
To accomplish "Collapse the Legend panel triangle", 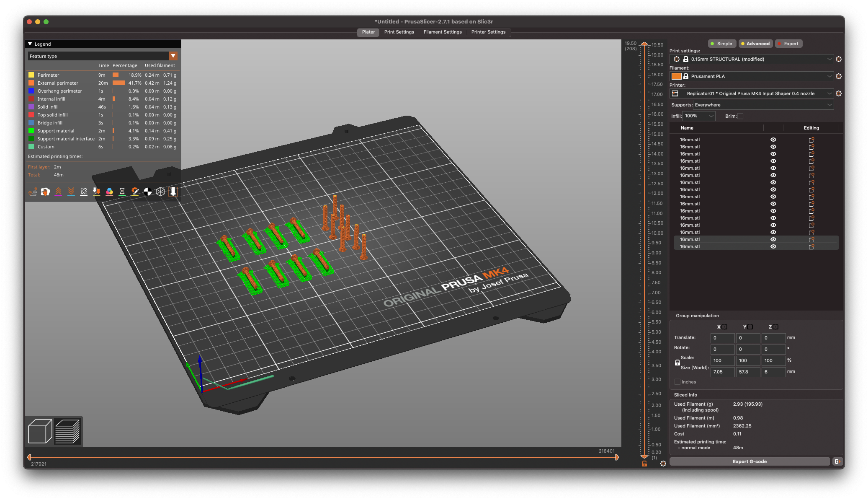I will (30, 44).
